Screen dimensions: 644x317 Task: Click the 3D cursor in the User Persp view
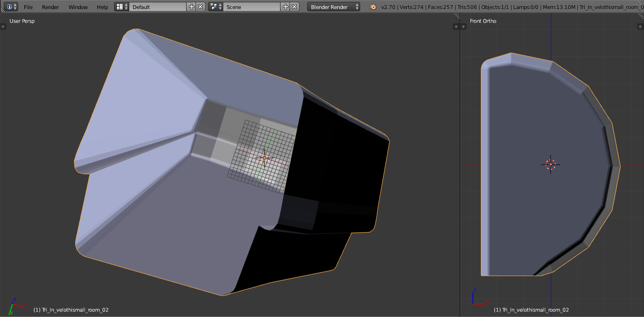264,158
